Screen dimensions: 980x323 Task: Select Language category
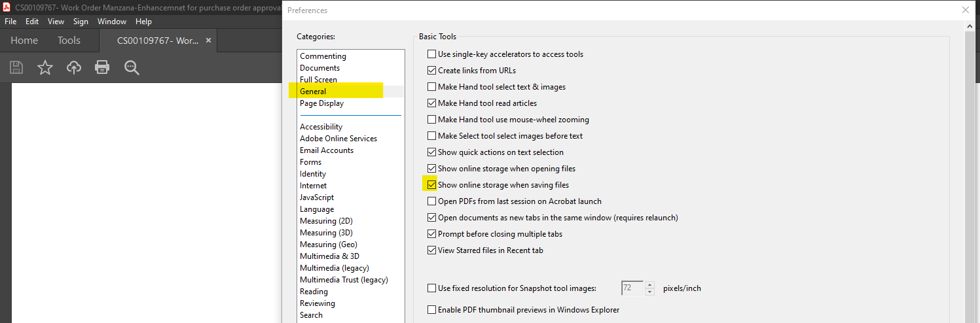point(317,209)
